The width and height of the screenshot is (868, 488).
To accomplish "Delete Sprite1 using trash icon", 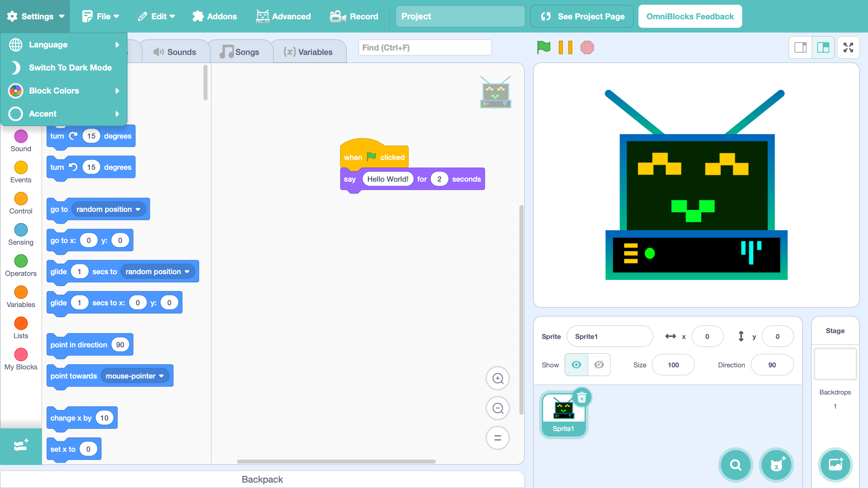I will click(x=581, y=397).
